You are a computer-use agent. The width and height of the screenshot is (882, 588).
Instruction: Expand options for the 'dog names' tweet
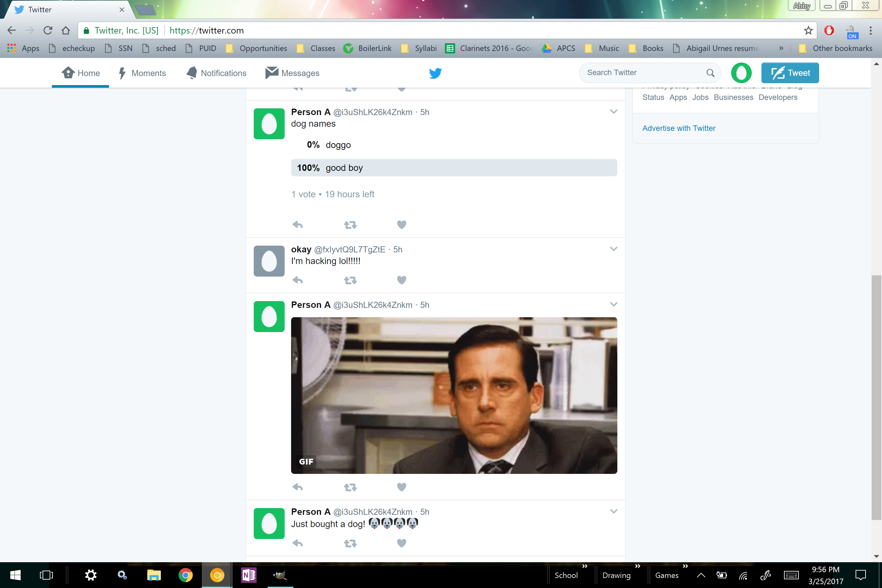click(x=613, y=112)
